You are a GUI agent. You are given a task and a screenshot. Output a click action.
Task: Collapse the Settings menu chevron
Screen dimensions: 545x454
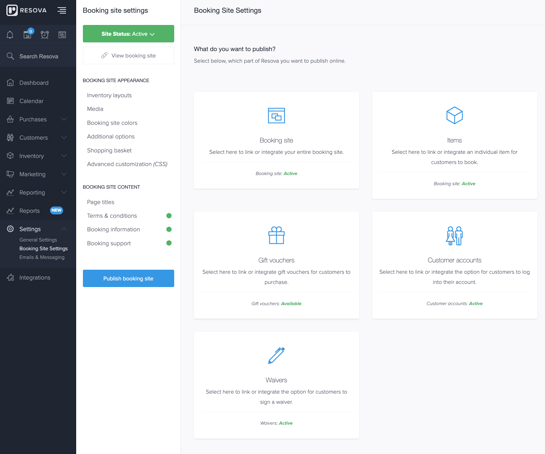pyautogui.click(x=64, y=229)
